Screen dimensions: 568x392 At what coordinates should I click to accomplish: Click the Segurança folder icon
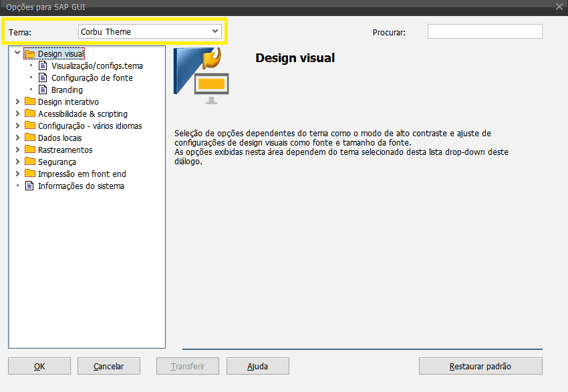(30, 161)
